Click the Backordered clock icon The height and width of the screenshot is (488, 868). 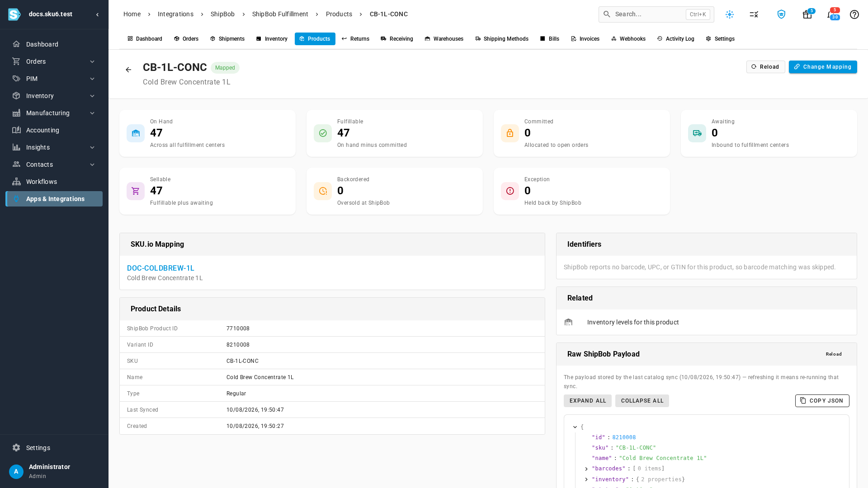point(323,191)
